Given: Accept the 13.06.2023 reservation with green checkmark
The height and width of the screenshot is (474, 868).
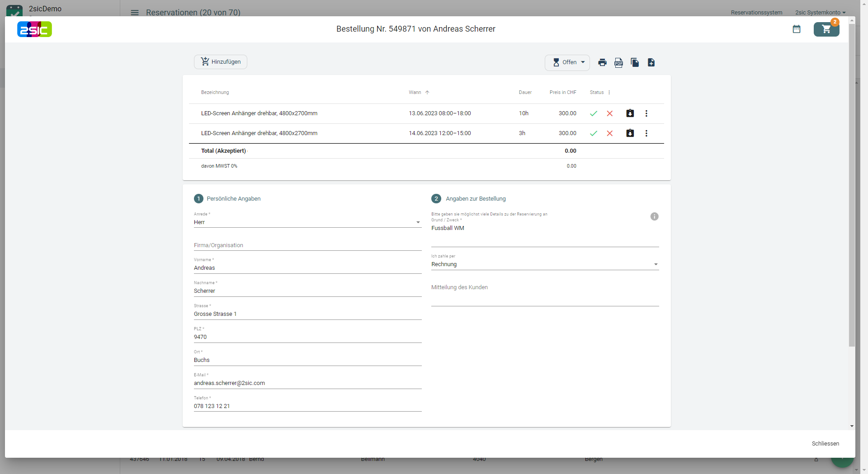Looking at the screenshot, I should point(594,113).
